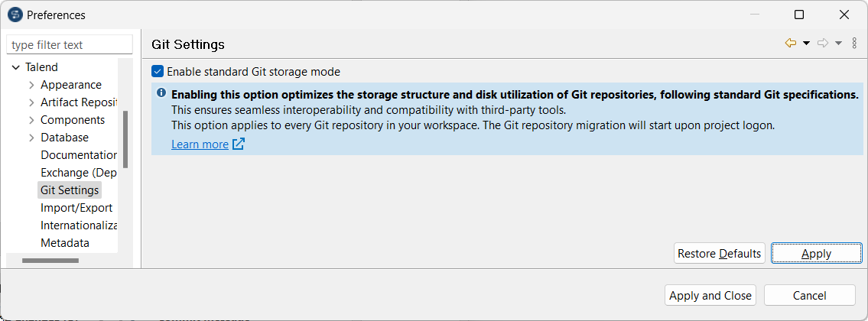Click the external link icon beside Learn more
868x321 pixels.
239,144
